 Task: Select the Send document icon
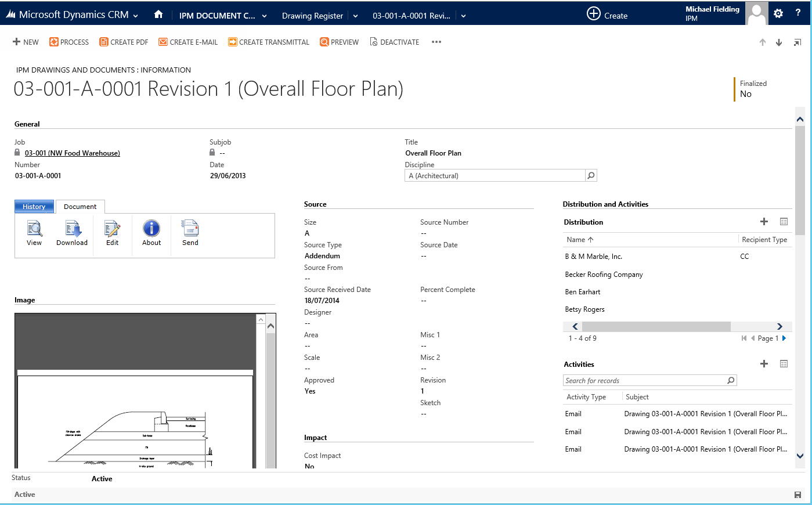tap(190, 232)
